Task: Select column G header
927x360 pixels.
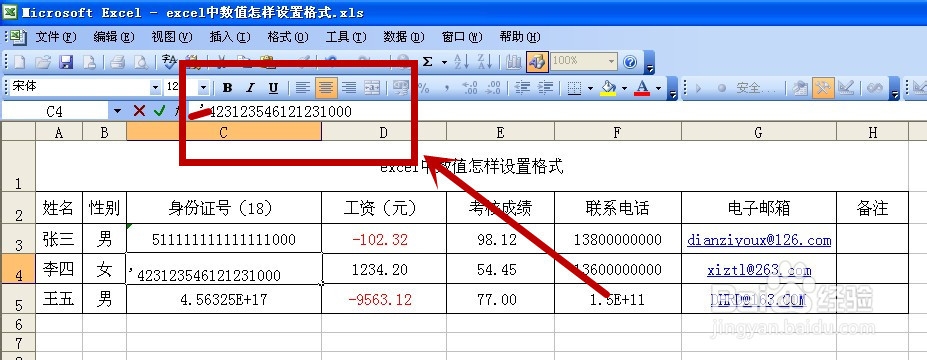Action: pyautogui.click(x=759, y=132)
